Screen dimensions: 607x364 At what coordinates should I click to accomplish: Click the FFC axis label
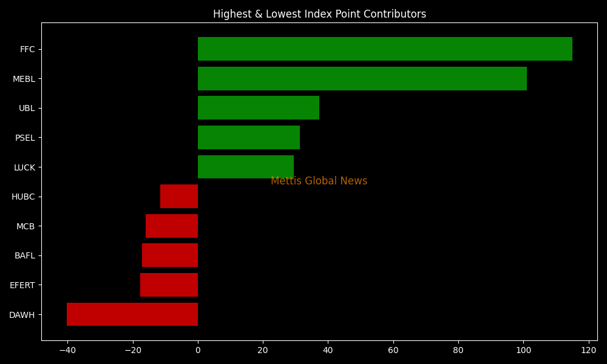(x=27, y=50)
